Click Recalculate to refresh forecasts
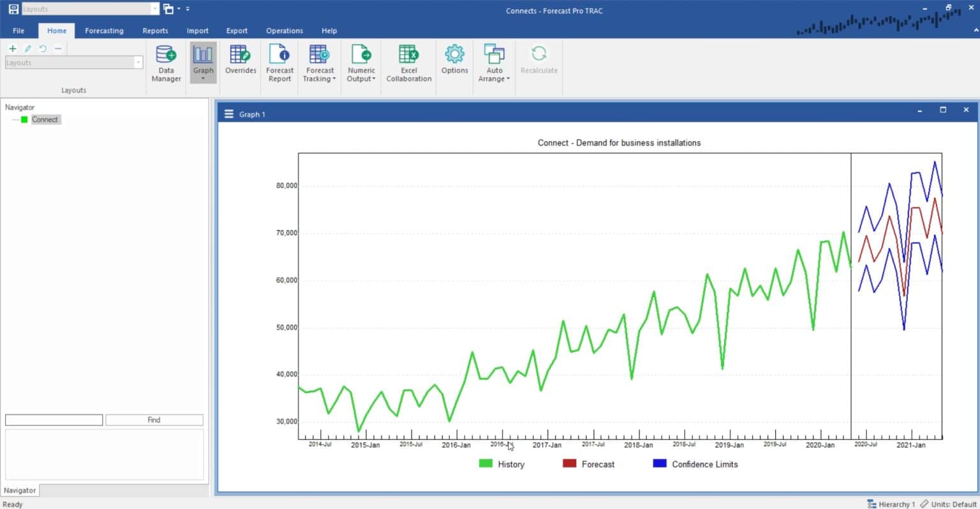This screenshot has height=509, width=980. point(538,62)
